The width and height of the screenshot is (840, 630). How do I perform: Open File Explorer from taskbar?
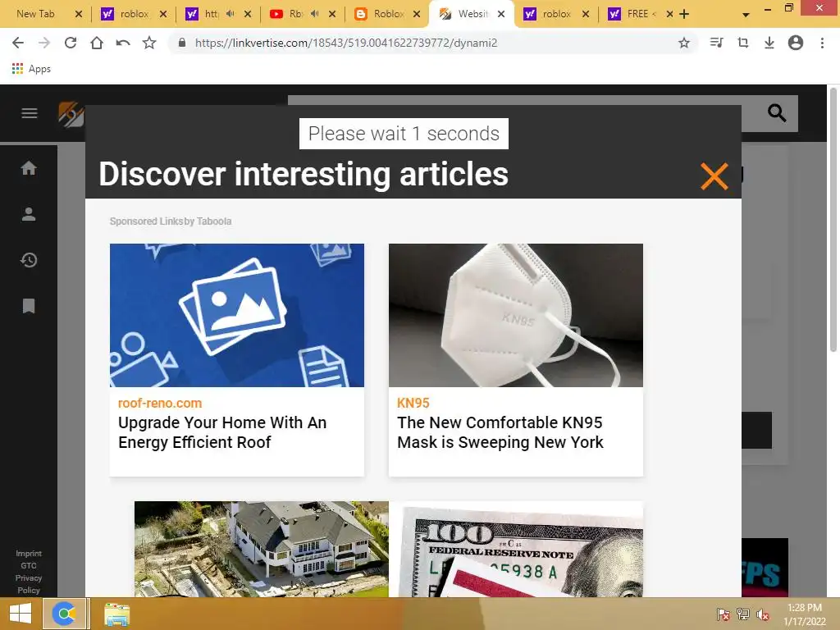[x=116, y=614]
